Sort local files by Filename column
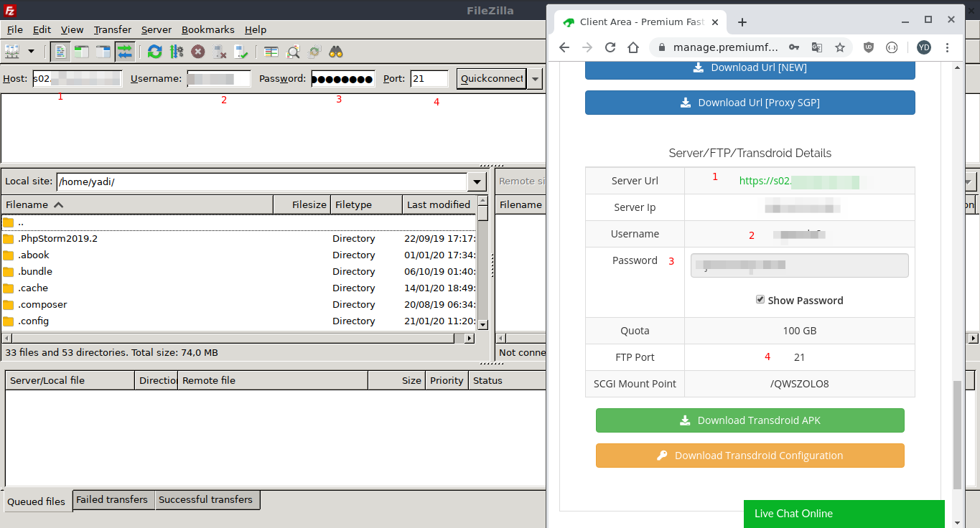980x528 pixels. point(137,204)
